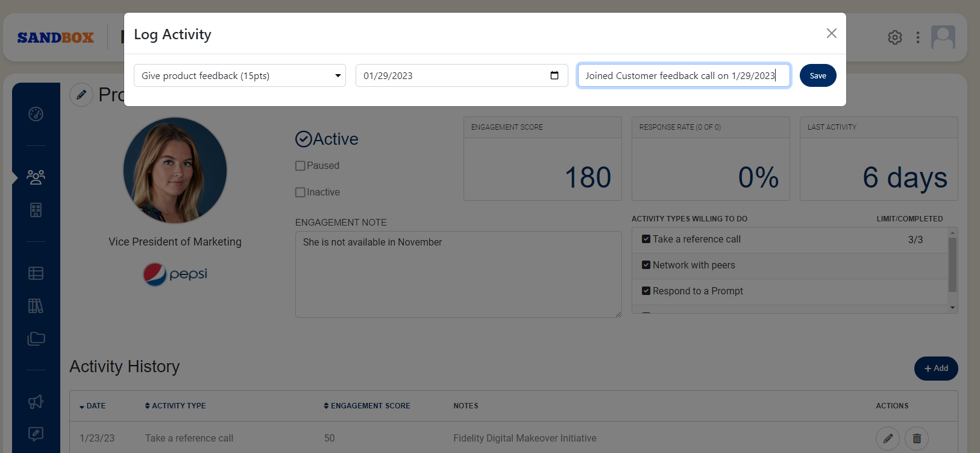Open the activity type dropdown in Log Activity
Screen dimensions: 980x453
tap(239, 75)
